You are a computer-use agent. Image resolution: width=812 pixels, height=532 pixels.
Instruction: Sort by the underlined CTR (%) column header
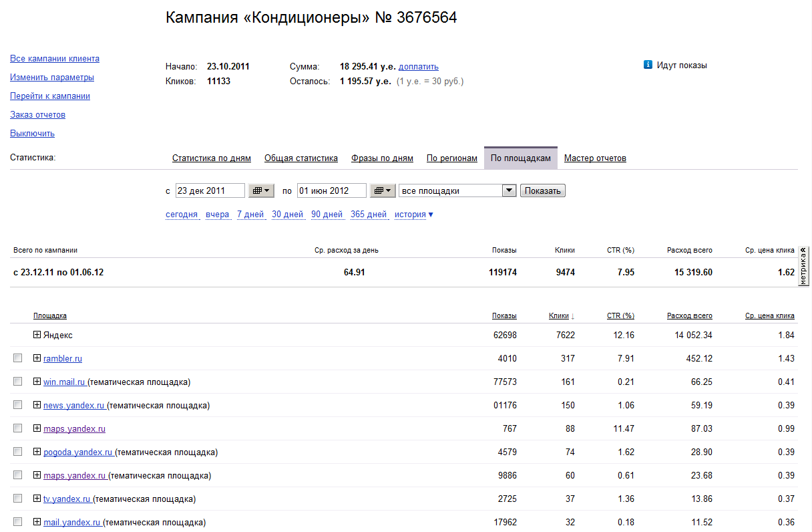pyautogui.click(x=620, y=315)
